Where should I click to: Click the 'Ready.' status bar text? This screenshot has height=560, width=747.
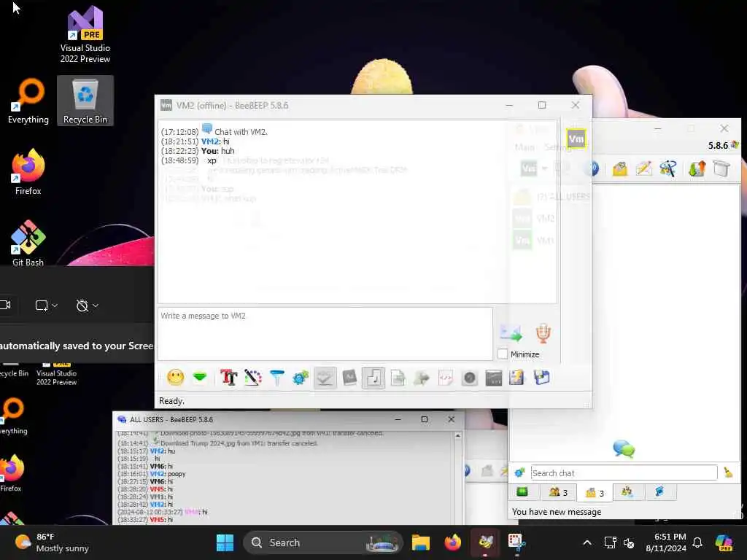[x=171, y=401]
